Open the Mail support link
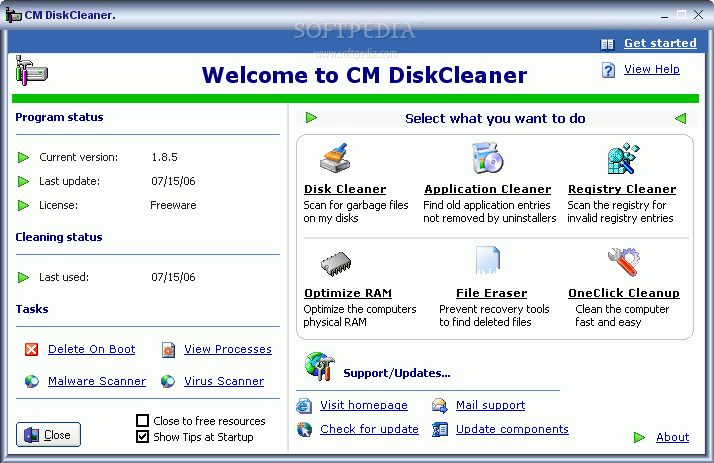This screenshot has width=714, height=463. [490, 405]
